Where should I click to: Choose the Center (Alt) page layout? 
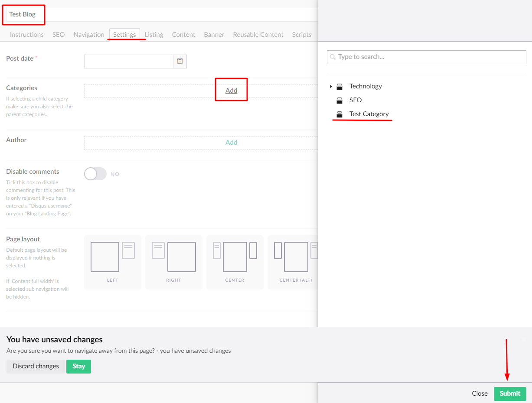tap(293, 262)
